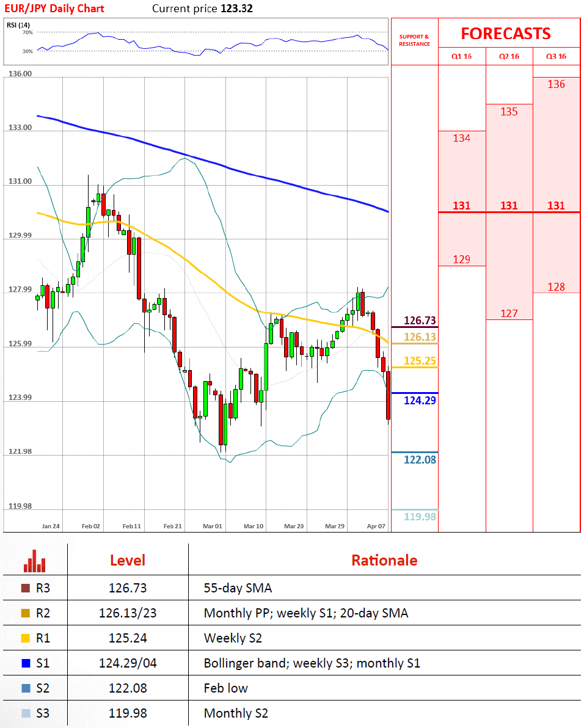Select the R1 yellow color swatch
The width and height of the screenshot is (584, 728).
click(x=26, y=638)
